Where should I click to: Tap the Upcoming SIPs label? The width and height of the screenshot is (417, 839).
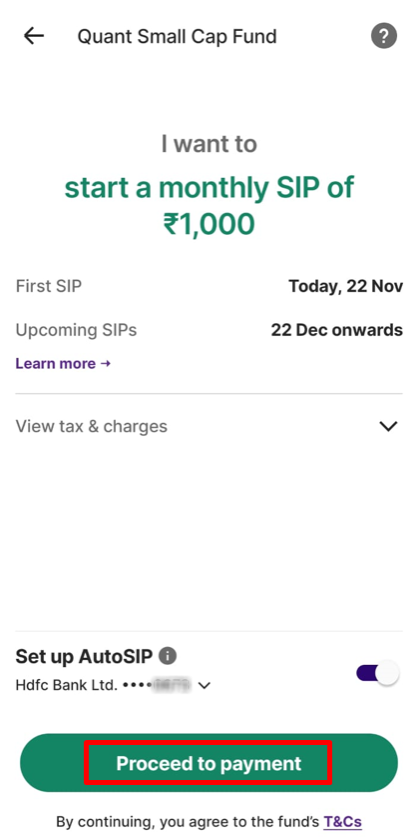tap(76, 330)
